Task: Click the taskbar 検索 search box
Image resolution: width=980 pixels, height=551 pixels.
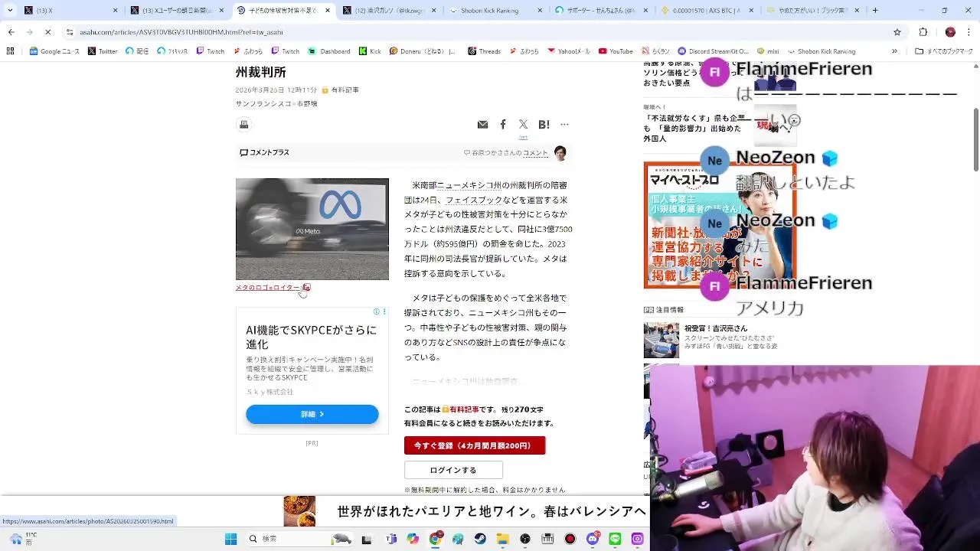Action: pyautogui.click(x=300, y=539)
